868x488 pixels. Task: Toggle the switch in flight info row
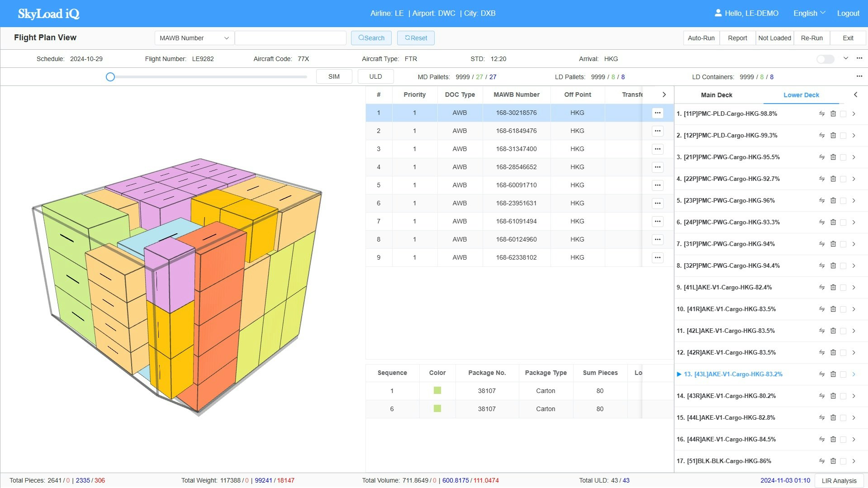click(825, 59)
